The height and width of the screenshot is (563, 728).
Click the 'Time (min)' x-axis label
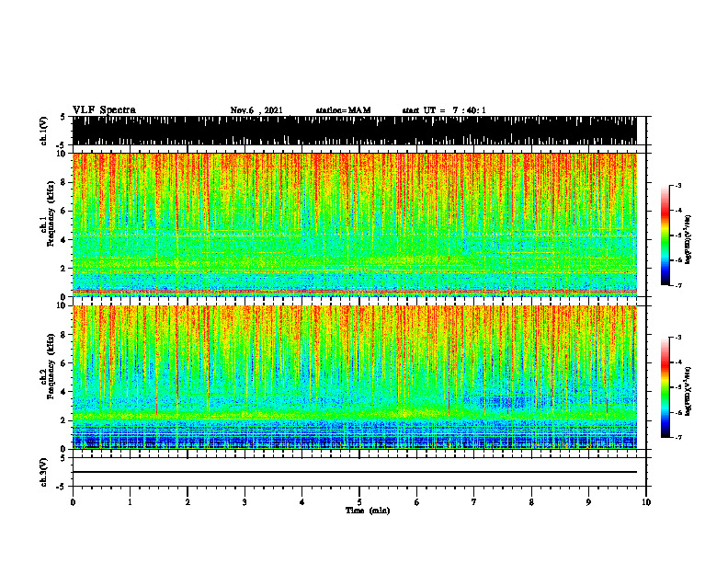368,511
